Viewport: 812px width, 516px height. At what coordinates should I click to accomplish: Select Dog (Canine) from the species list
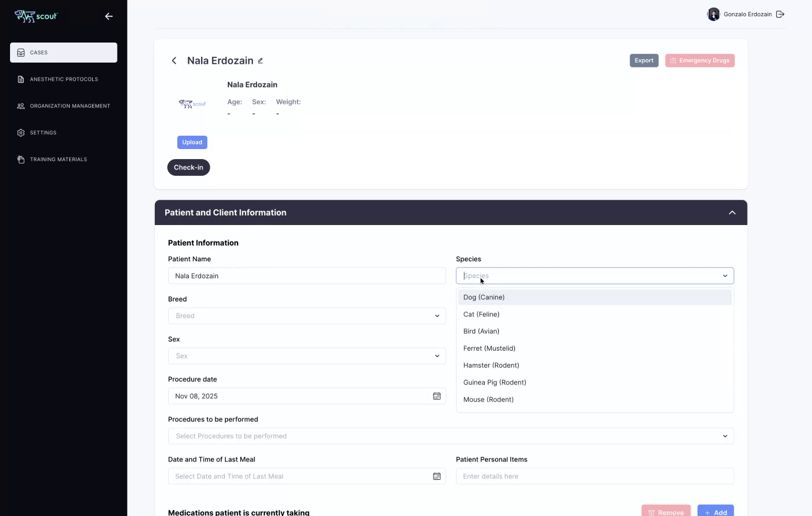[x=483, y=297]
